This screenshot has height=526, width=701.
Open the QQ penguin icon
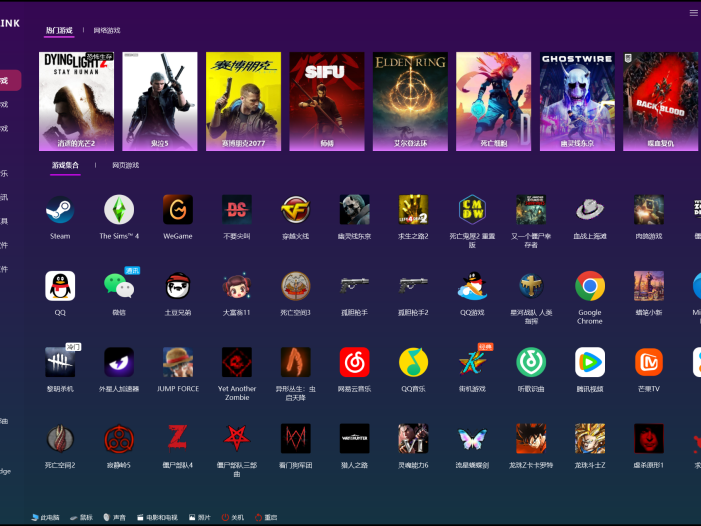click(x=60, y=286)
